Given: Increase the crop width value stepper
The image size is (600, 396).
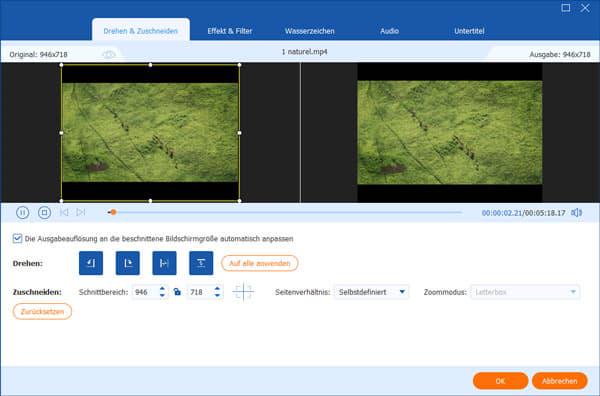Looking at the screenshot, I should point(162,288).
